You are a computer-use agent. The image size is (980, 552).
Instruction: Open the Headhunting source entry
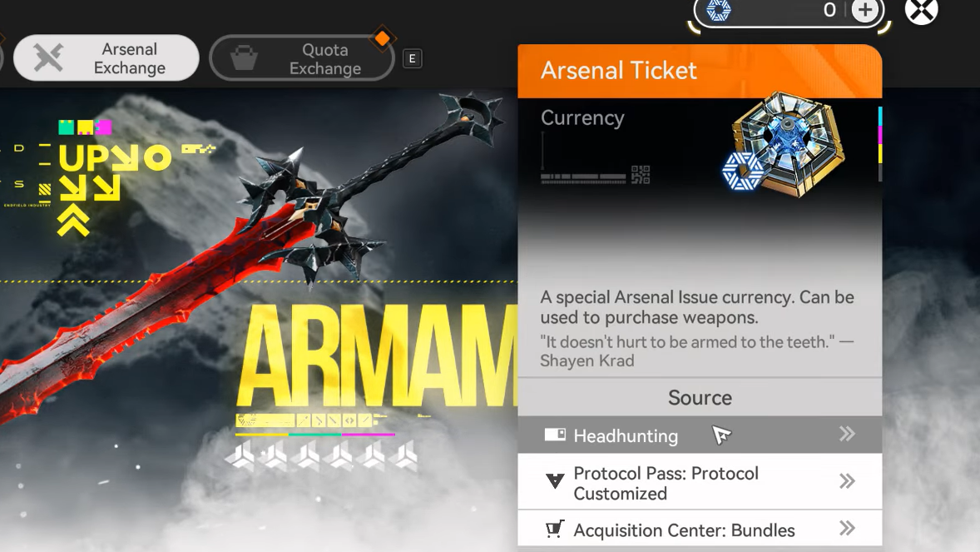pyautogui.click(x=700, y=435)
